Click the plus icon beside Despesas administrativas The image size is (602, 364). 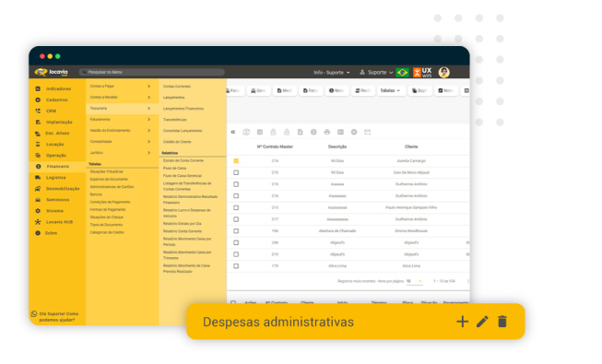pos(462,322)
